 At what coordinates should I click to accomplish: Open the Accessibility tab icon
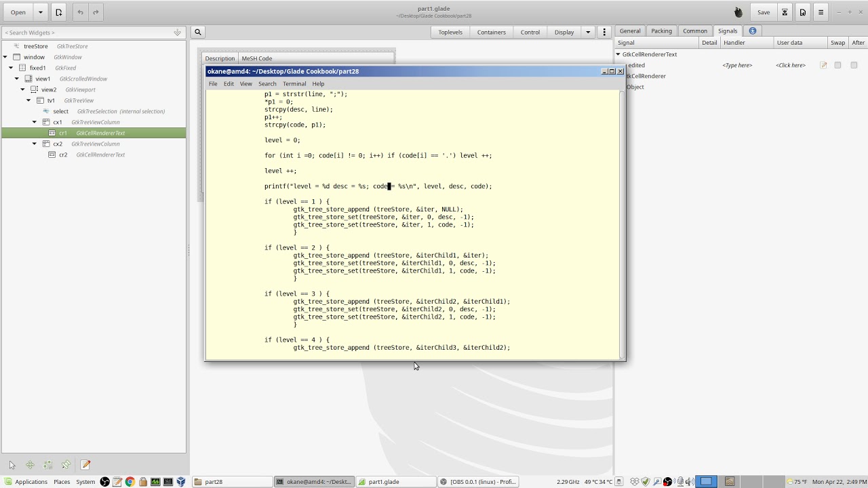[x=753, y=31]
